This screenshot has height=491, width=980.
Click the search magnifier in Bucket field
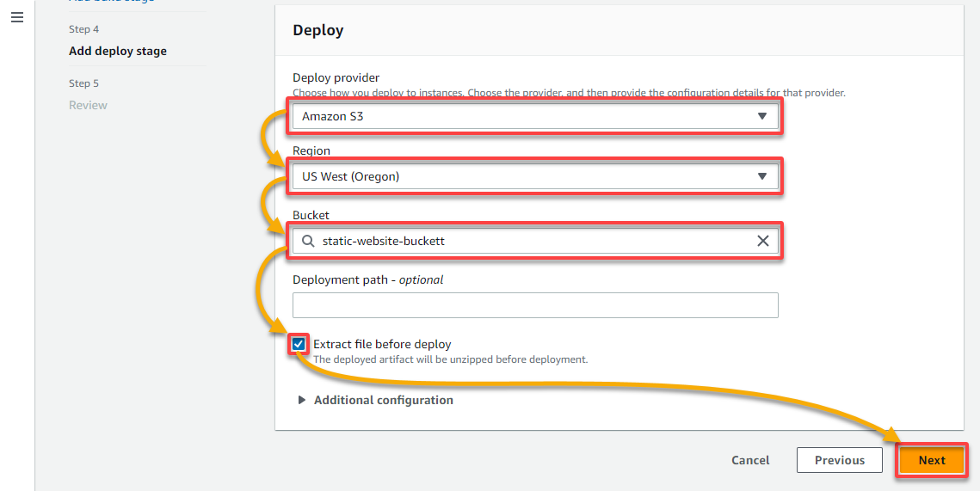[308, 241]
